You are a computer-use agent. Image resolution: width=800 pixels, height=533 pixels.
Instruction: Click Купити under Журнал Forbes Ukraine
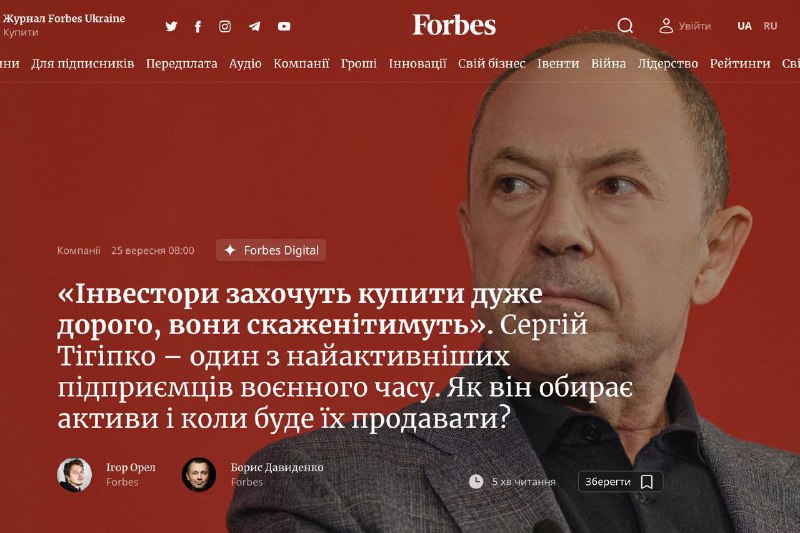click(20, 32)
